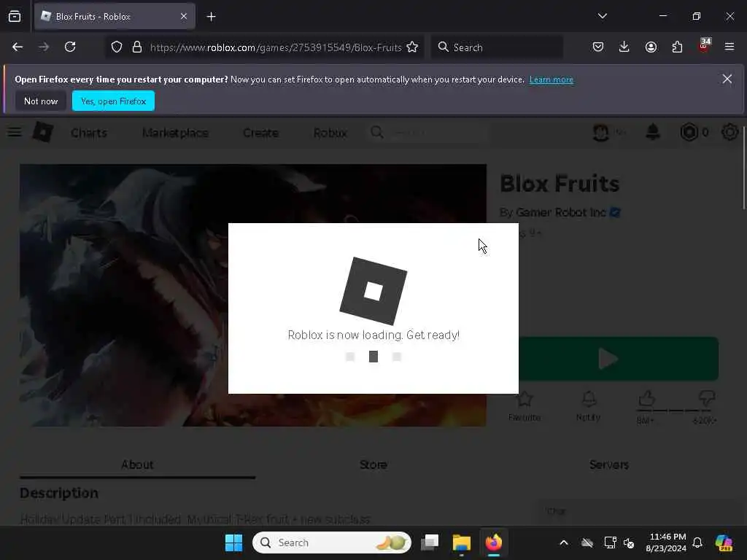This screenshot has height=560, width=747.
Task: Expand the list all tabs chevron
Action: 602,16
